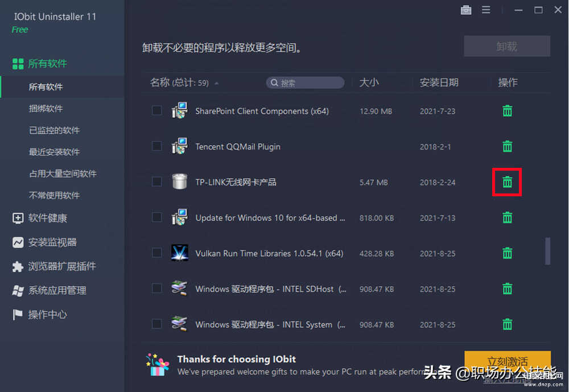Click trash icon for INTEL System driver package
Screen dimensions: 569x392
(x=508, y=324)
